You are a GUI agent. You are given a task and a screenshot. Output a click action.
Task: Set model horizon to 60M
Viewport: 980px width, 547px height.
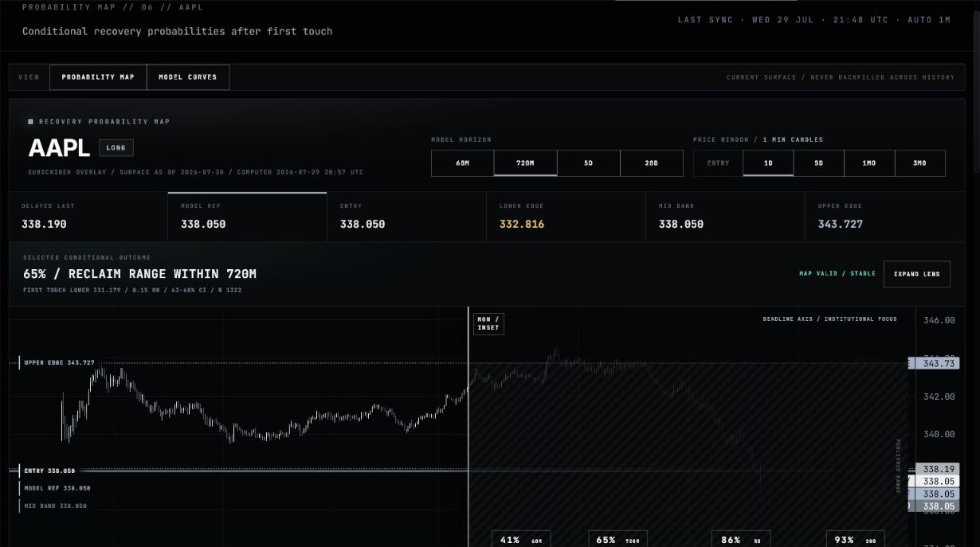tap(463, 163)
